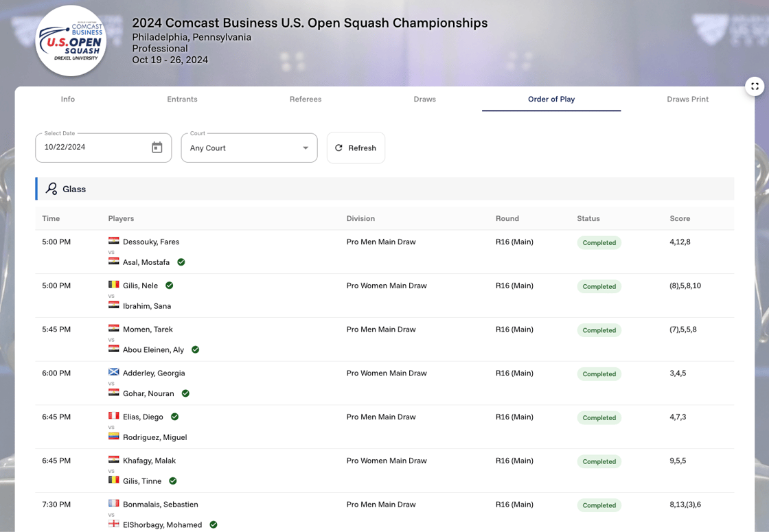The image size is (769, 532).
Task: Click Egypt flag beside Dessouky, Fares
Action: click(114, 241)
